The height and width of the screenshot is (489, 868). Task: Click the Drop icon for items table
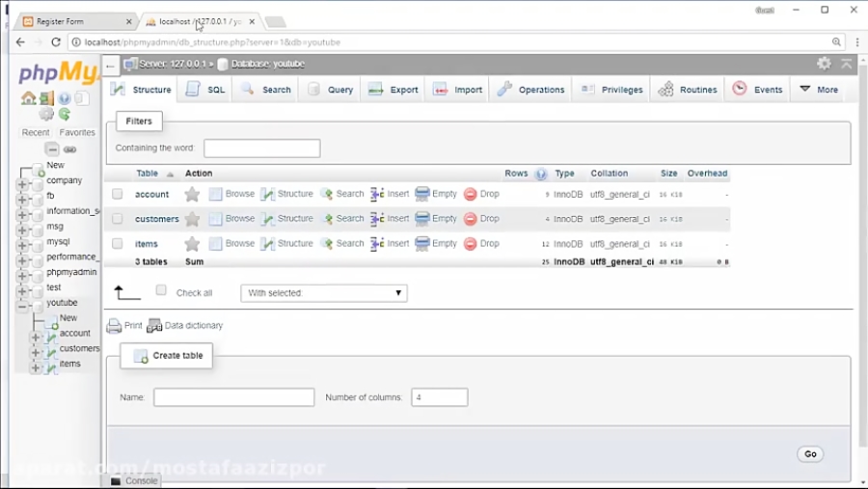(471, 244)
